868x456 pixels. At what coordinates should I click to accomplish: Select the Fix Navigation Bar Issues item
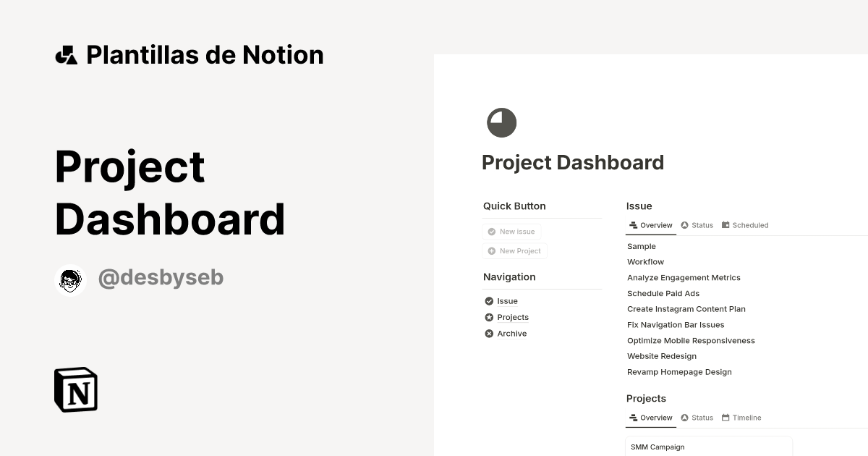click(x=676, y=324)
